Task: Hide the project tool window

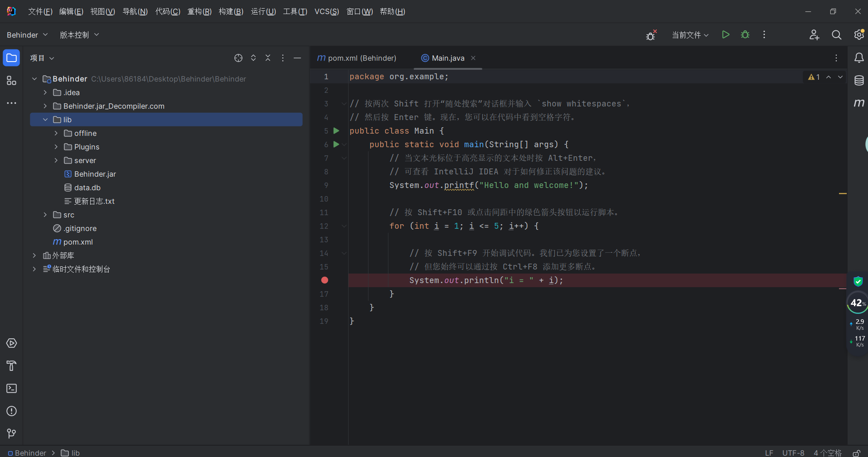Action: point(297,58)
